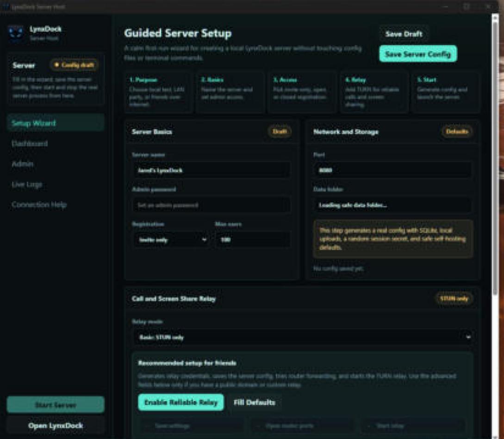Screen dimensions: 504x439
Task: Click the Fill Defaults button
Action: tap(254, 402)
